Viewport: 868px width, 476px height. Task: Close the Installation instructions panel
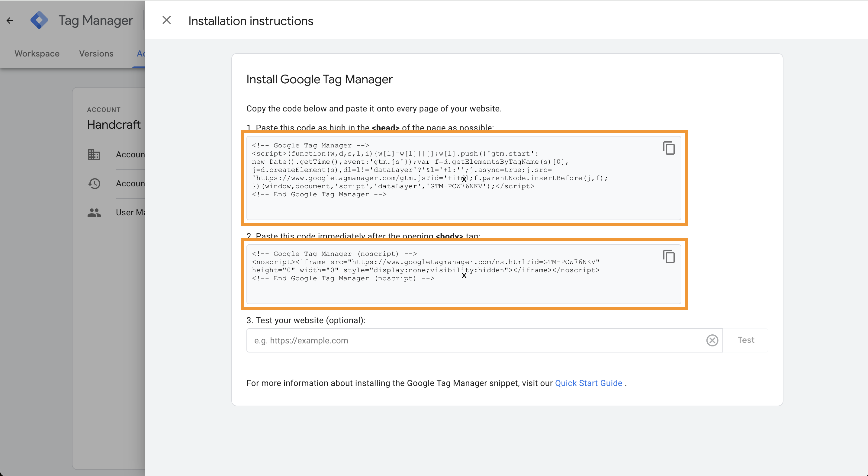166,20
